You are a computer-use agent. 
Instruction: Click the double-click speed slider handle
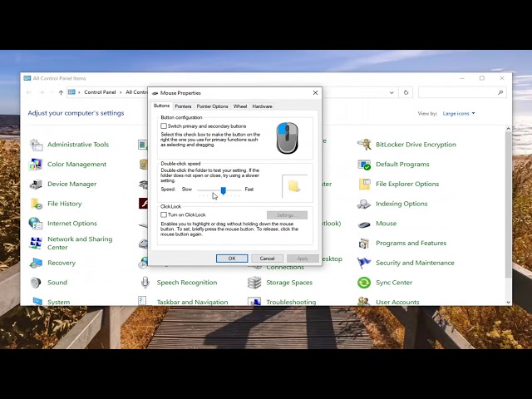pos(224,190)
